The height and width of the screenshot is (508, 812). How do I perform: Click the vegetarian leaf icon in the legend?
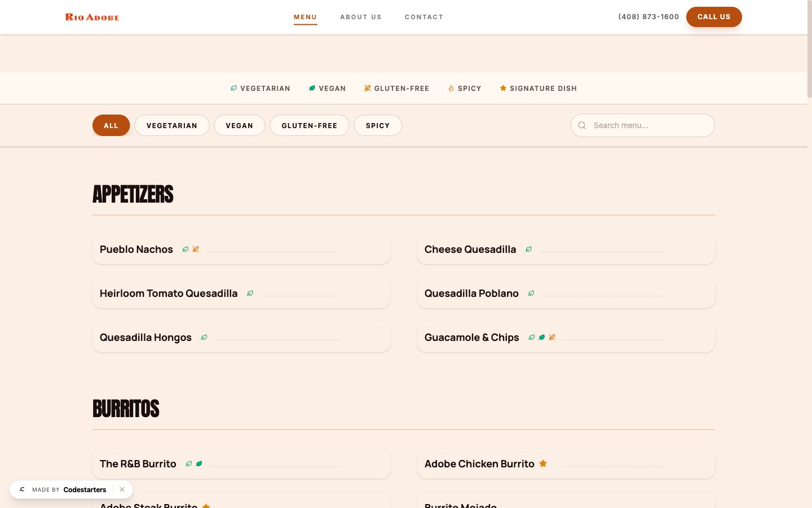point(233,88)
